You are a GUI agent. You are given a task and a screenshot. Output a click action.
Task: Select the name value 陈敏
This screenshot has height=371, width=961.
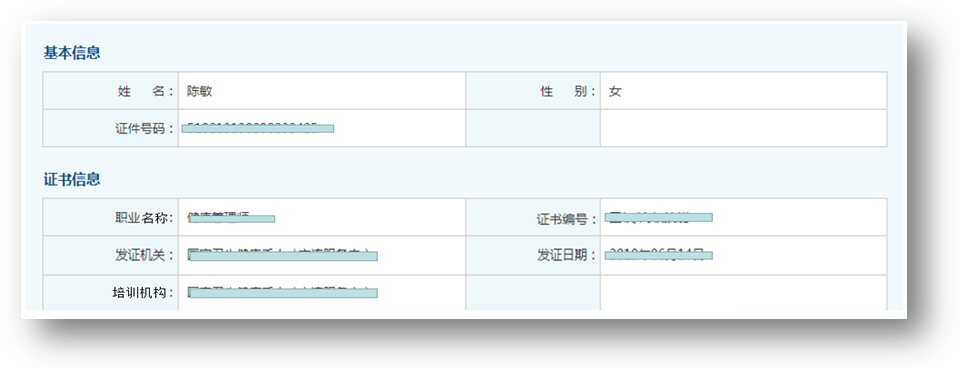pos(199,91)
